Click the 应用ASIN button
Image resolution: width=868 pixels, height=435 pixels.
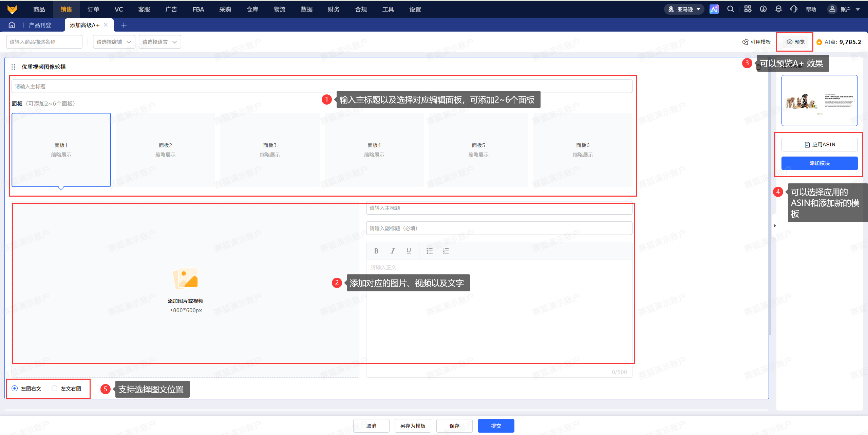click(819, 145)
